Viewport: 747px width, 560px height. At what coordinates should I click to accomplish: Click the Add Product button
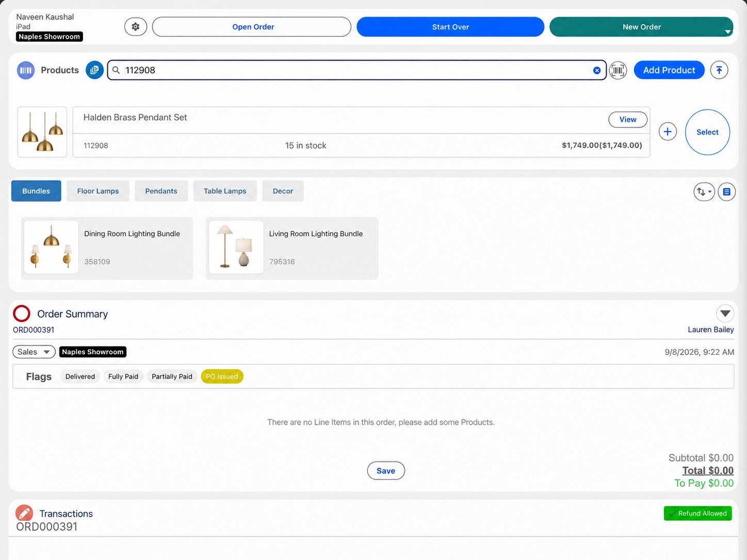click(x=669, y=70)
